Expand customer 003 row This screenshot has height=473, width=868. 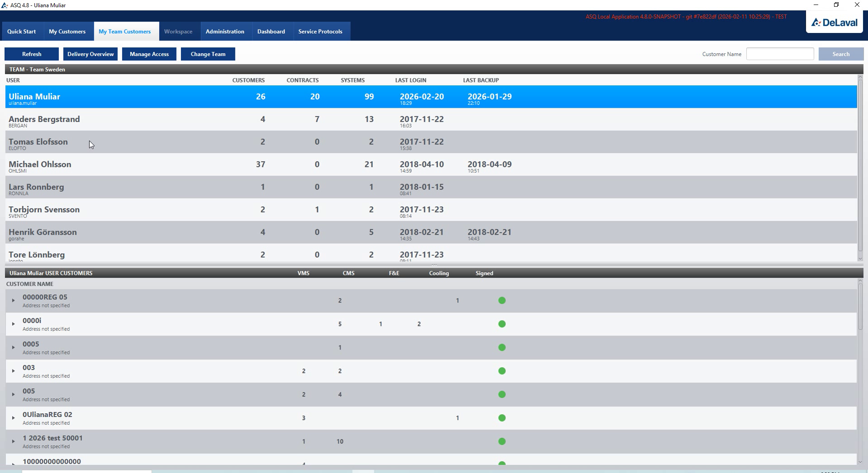point(13,371)
